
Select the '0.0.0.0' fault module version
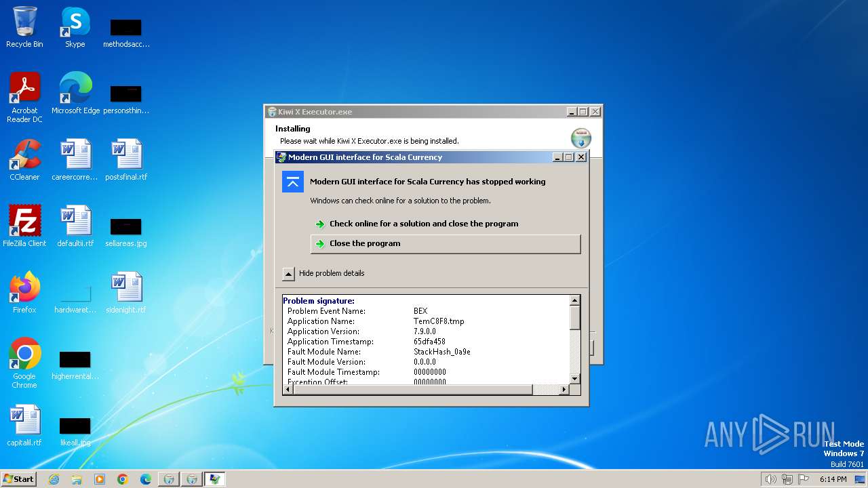(425, 362)
